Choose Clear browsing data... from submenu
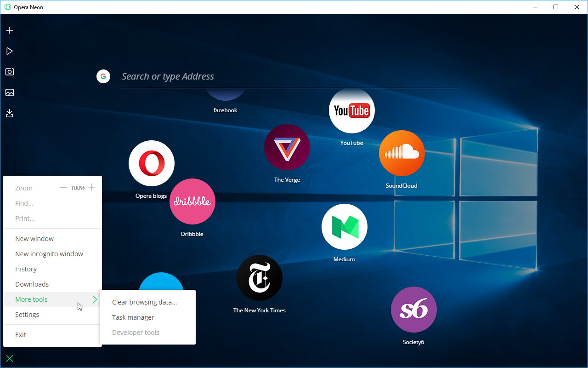This screenshot has height=368, width=588. pyautogui.click(x=148, y=302)
